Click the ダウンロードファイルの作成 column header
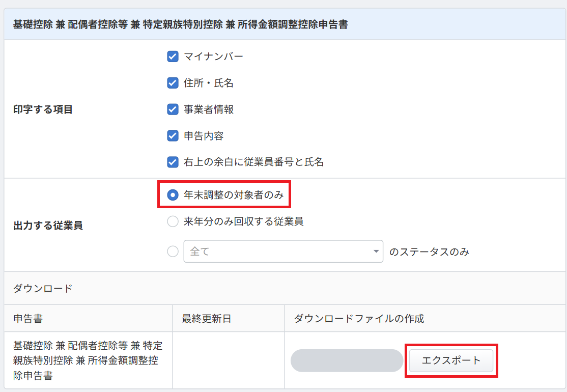567x392 pixels. coord(359,319)
